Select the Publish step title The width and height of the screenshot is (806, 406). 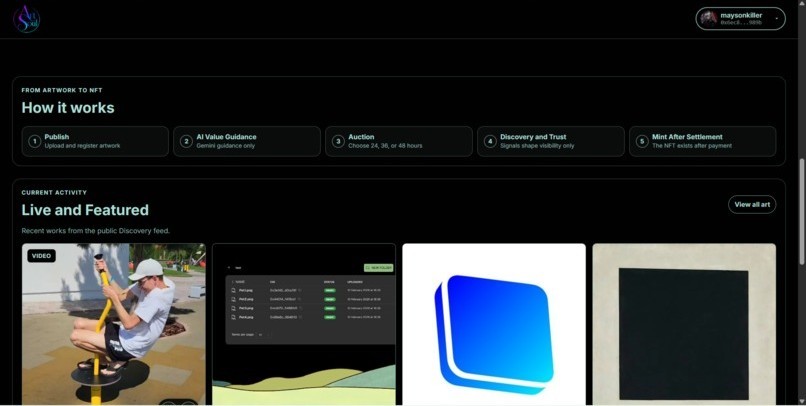[57, 137]
